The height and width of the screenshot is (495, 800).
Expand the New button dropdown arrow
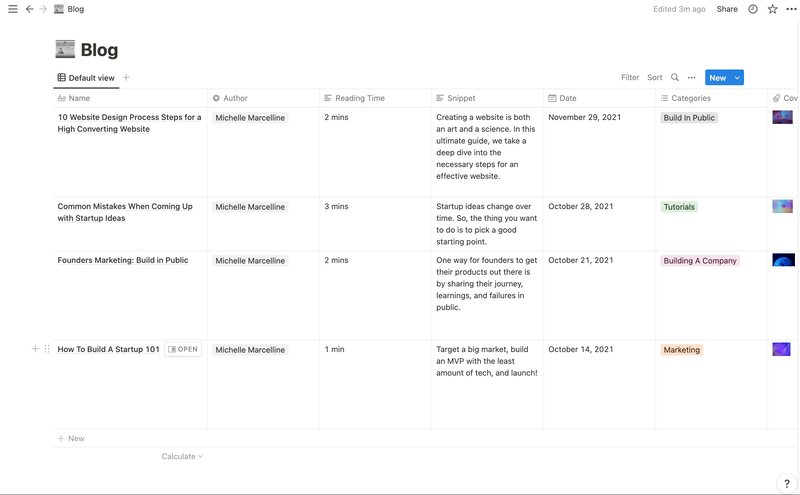coord(737,78)
